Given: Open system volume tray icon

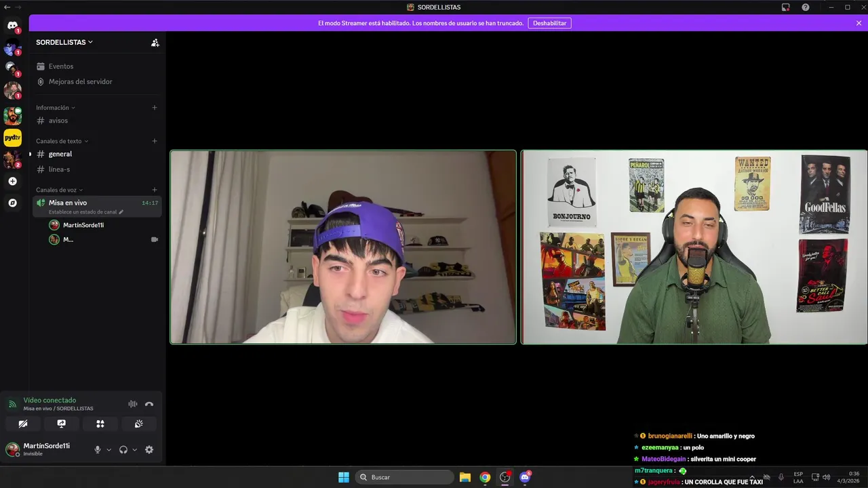Looking at the screenshot, I should point(826,477).
